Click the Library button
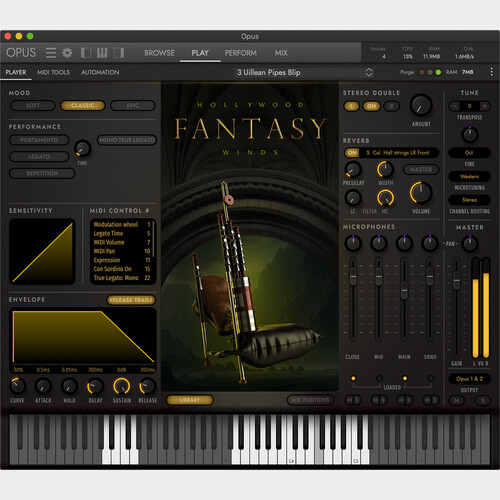500x500 pixels. click(190, 400)
